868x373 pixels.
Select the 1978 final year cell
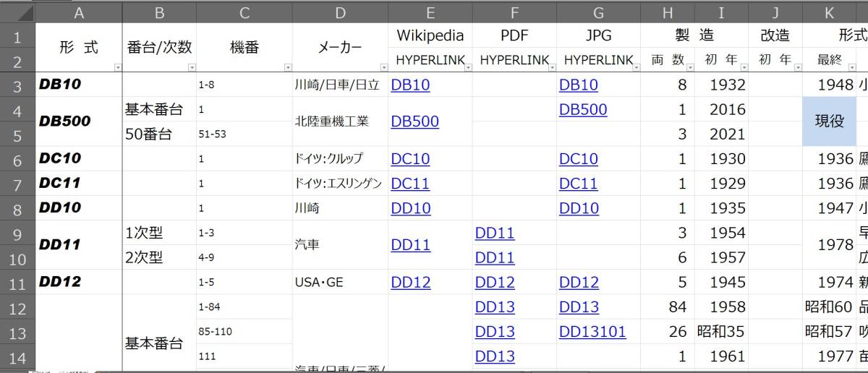[830, 245]
